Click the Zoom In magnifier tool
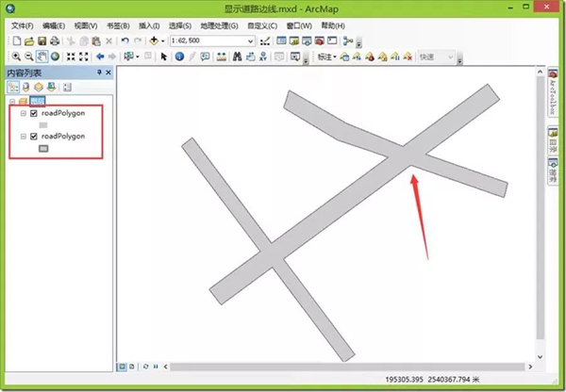This screenshot has height=392, width=566. pos(15,57)
